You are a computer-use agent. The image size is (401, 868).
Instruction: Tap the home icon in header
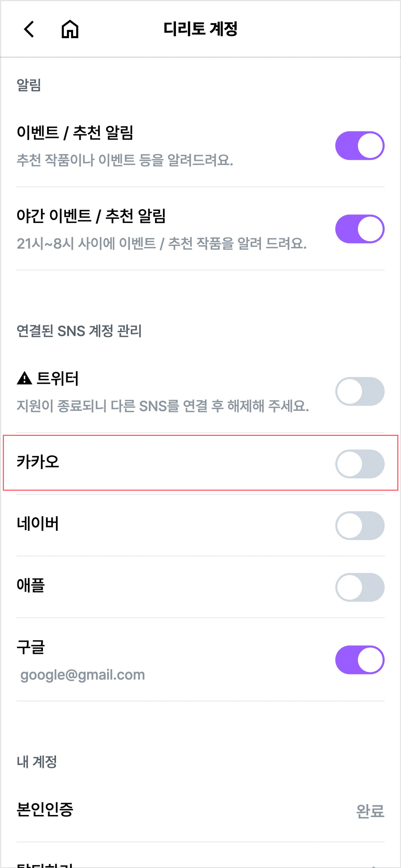coord(70,29)
